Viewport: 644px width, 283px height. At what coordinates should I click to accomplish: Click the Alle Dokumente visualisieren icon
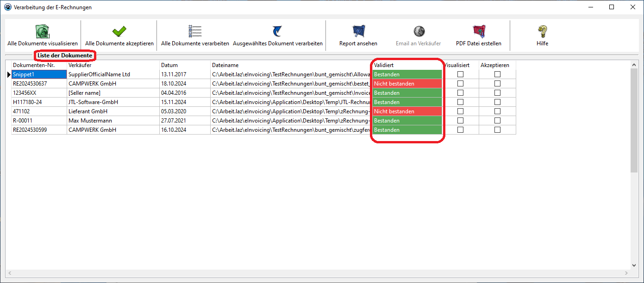[42, 31]
